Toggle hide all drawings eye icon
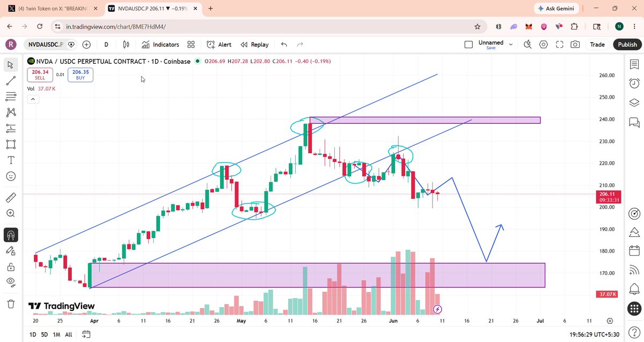The image size is (644, 342). (x=10, y=282)
